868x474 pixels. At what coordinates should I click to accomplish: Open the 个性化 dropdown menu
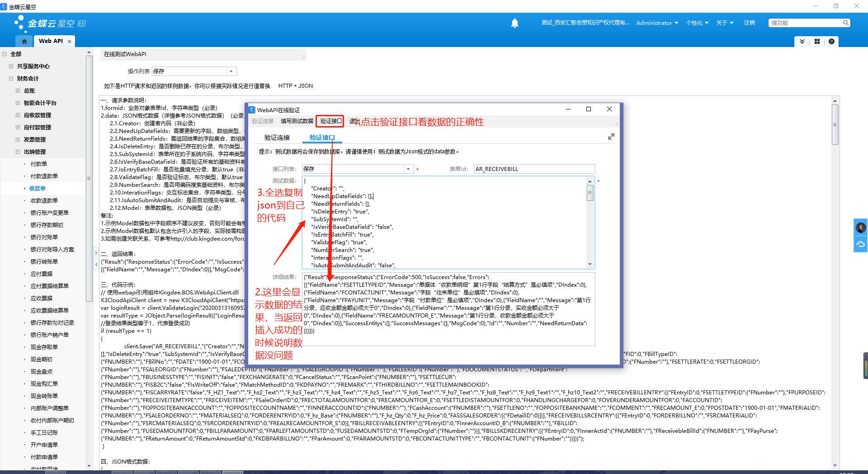tap(697, 23)
